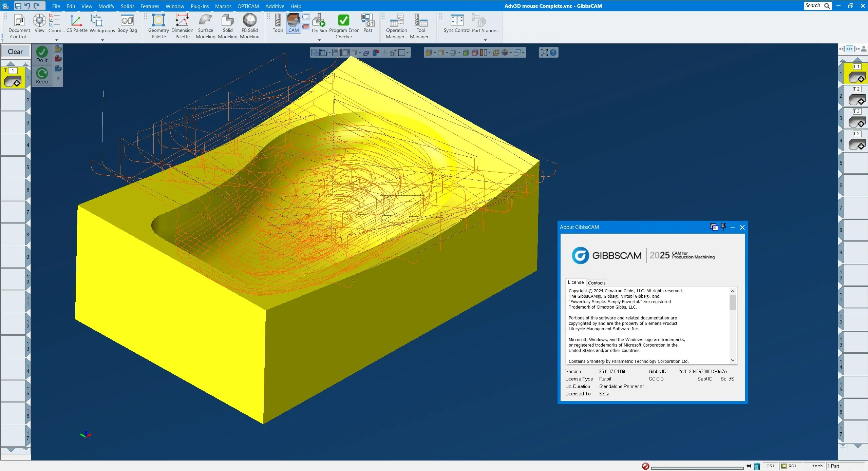Select the red fixture solid icon
Image resolution: width=868 pixels, height=471 pixels.
click(x=58, y=58)
